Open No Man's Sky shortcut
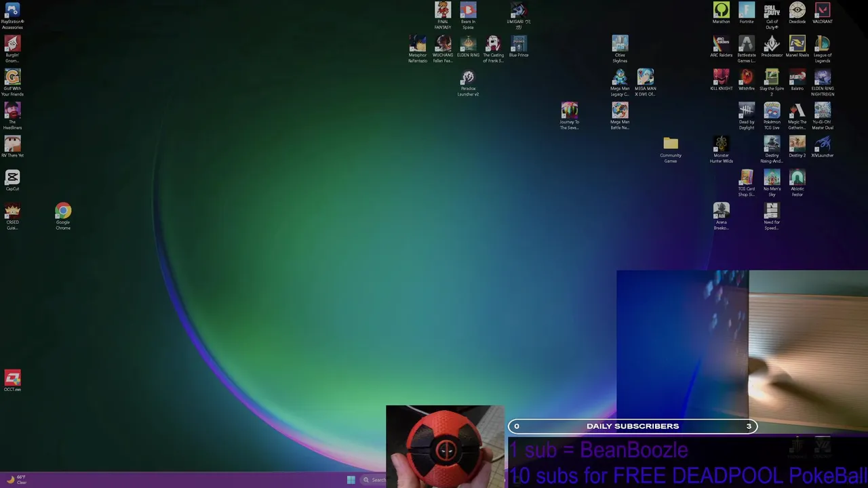 [x=772, y=183]
